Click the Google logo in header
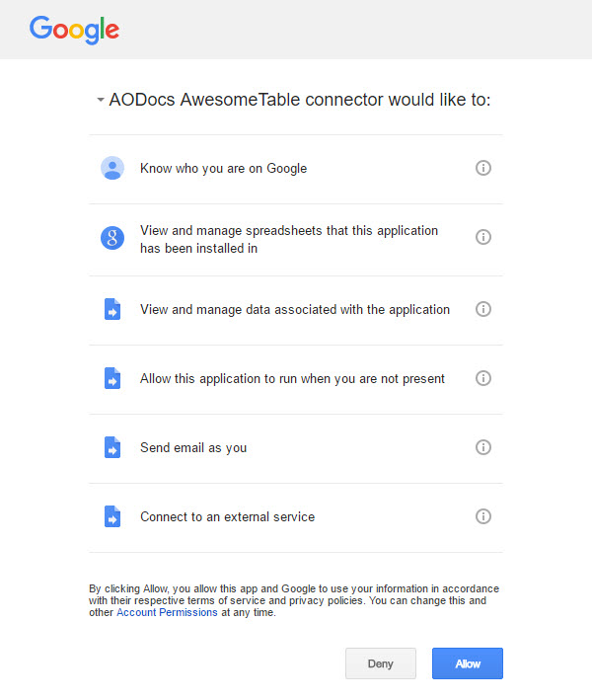The width and height of the screenshot is (592, 700). [75, 30]
